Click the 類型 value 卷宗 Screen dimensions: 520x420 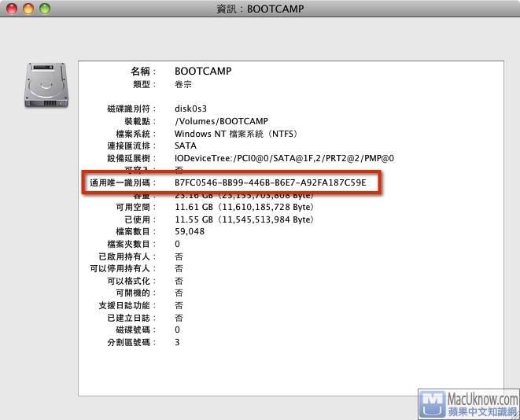[x=183, y=84]
